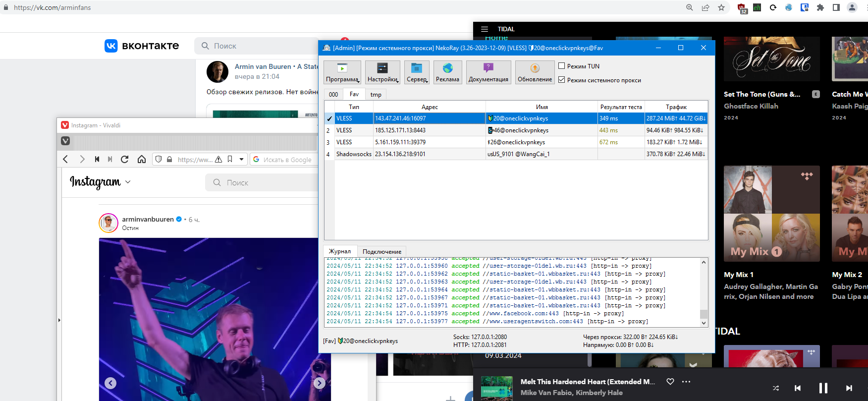Viewport: 868px width, 401px height.
Task: Open the Журнал log tab
Action: pos(340,251)
